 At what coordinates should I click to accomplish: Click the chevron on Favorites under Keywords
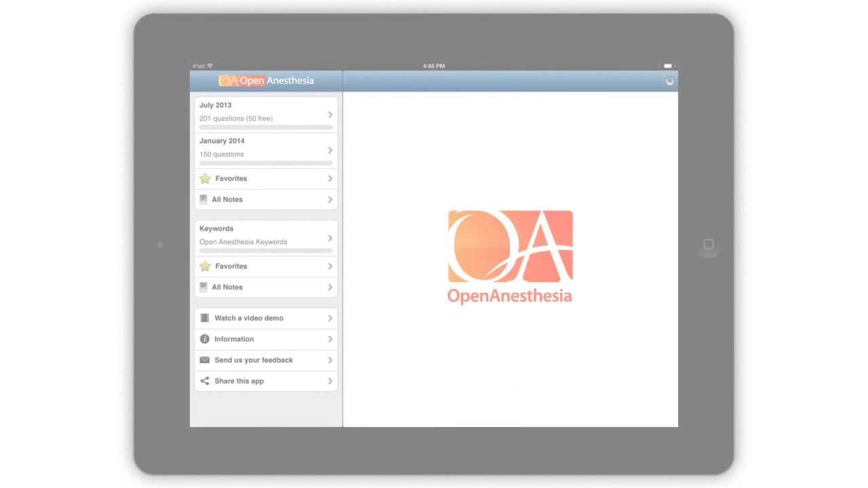point(330,266)
